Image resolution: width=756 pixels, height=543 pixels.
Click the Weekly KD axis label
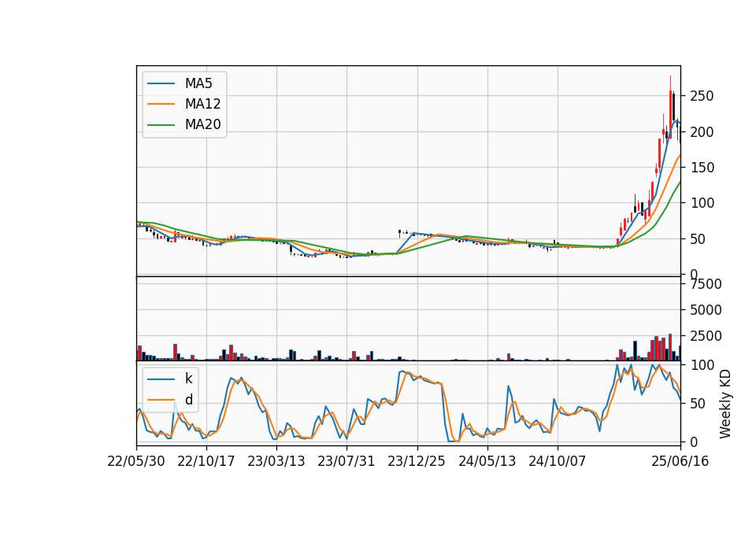point(725,404)
